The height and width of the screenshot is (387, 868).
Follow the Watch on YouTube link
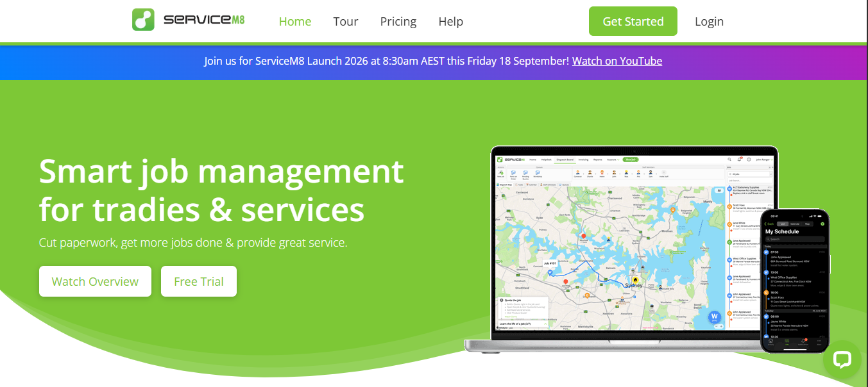click(617, 61)
